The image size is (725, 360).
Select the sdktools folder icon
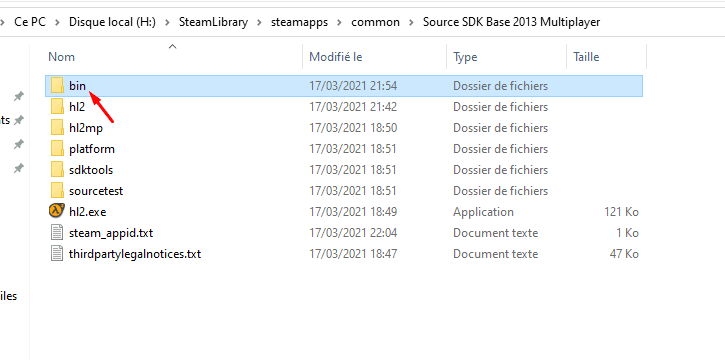click(x=57, y=170)
